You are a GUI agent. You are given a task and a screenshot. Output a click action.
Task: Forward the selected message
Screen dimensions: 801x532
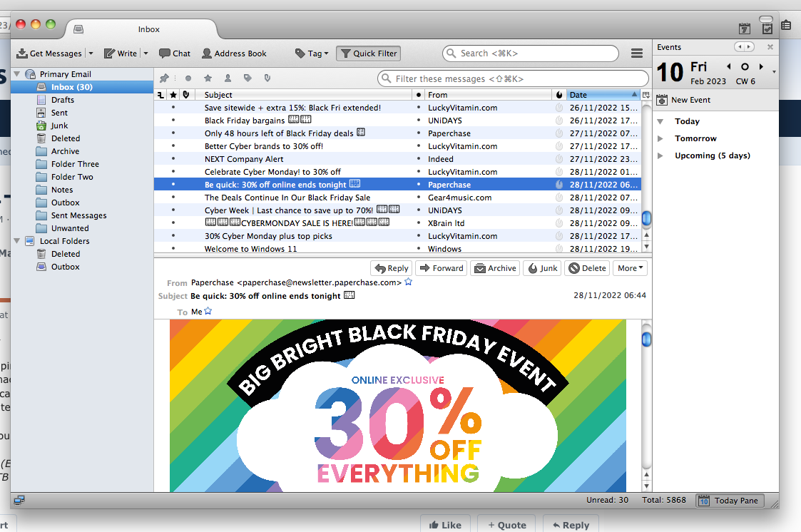442,268
